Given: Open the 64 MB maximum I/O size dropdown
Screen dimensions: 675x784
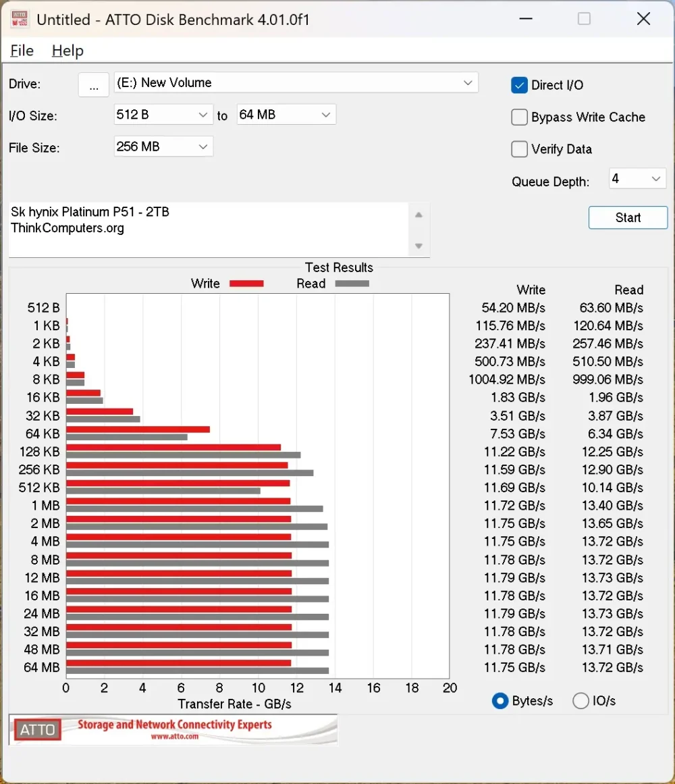Looking at the screenshot, I should (x=286, y=115).
